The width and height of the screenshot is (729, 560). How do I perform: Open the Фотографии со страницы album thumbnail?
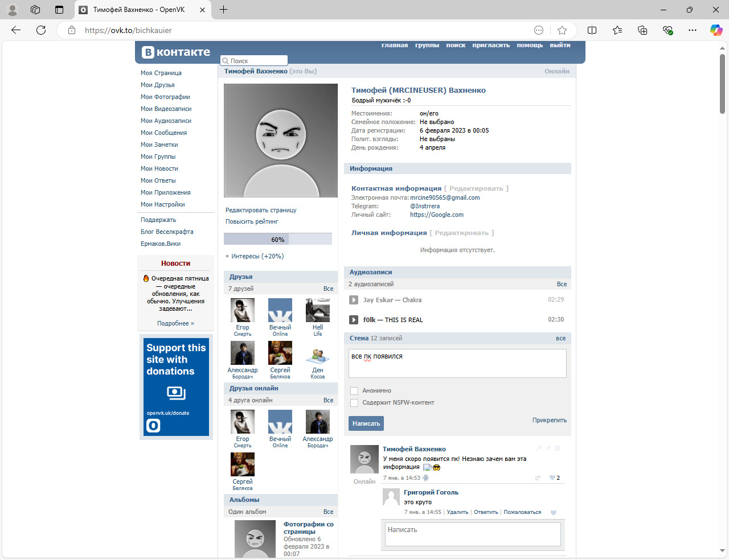[x=255, y=539]
